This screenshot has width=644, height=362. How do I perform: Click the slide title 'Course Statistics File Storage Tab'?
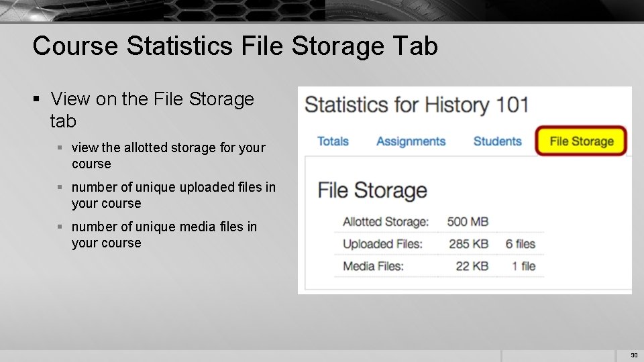[x=235, y=46]
